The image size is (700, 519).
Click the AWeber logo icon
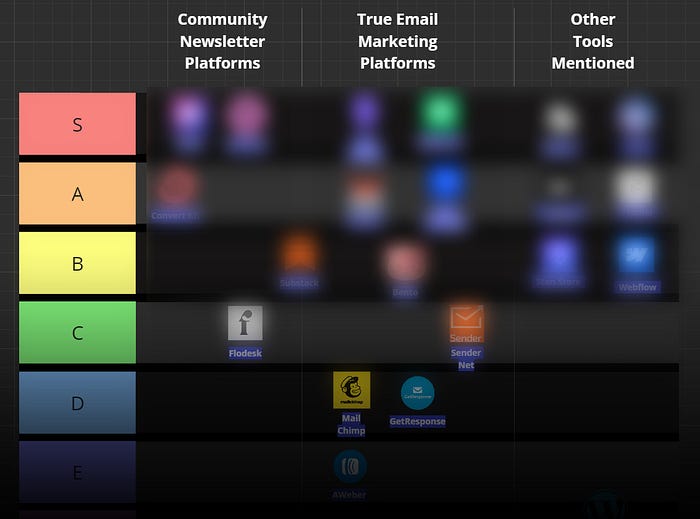350,467
